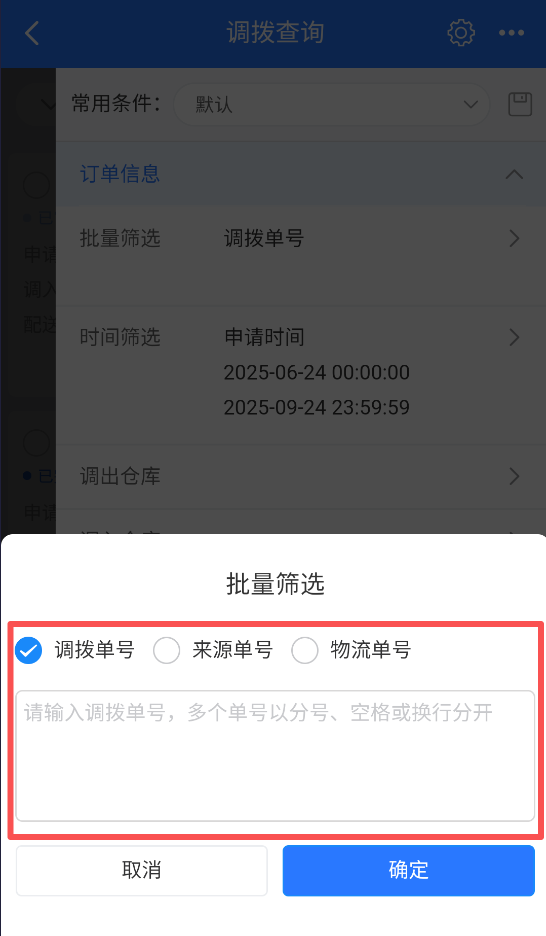Image resolution: width=546 pixels, height=936 pixels.
Task: Click the 取消 button
Action: tap(141, 870)
